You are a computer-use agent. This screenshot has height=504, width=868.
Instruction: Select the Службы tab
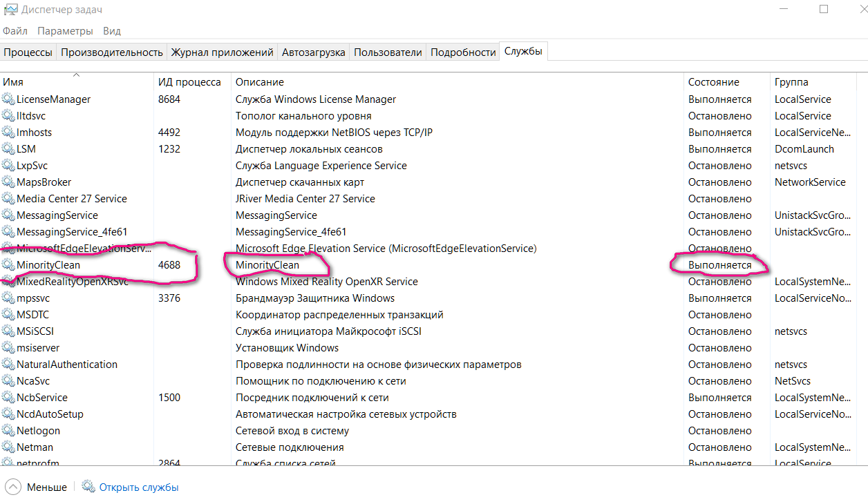pyautogui.click(x=523, y=51)
